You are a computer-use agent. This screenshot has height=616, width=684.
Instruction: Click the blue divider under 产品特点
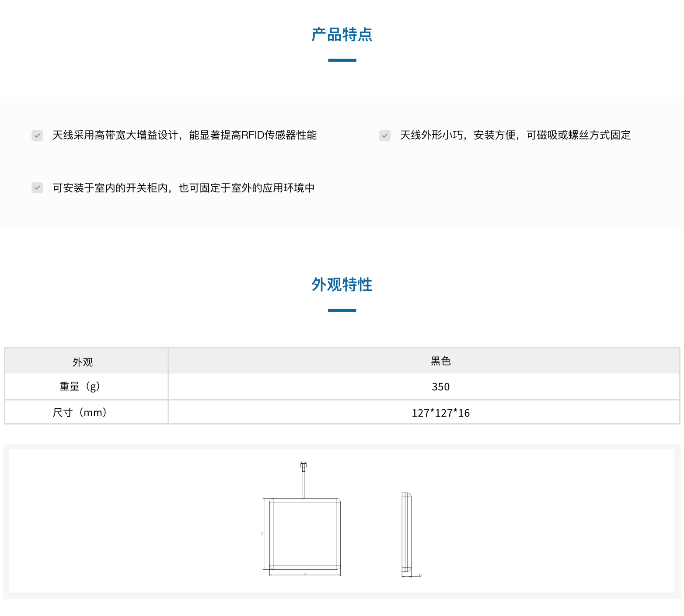click(x=342, y=59)
